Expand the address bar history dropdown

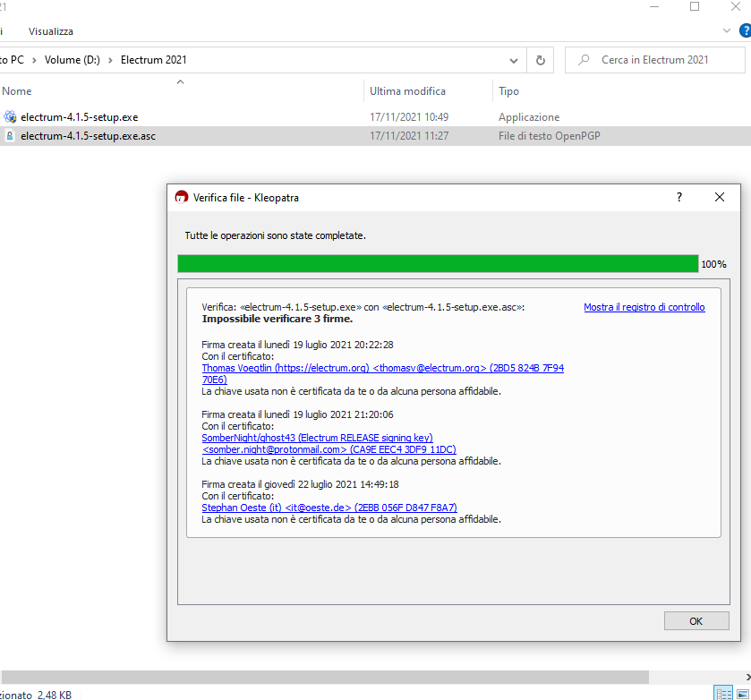(514, 60)
